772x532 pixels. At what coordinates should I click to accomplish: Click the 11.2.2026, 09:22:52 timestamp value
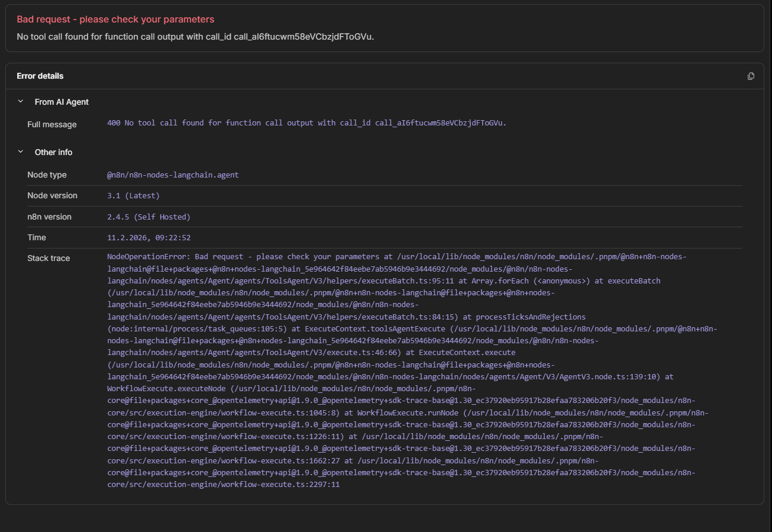click(x=148, y=237)
